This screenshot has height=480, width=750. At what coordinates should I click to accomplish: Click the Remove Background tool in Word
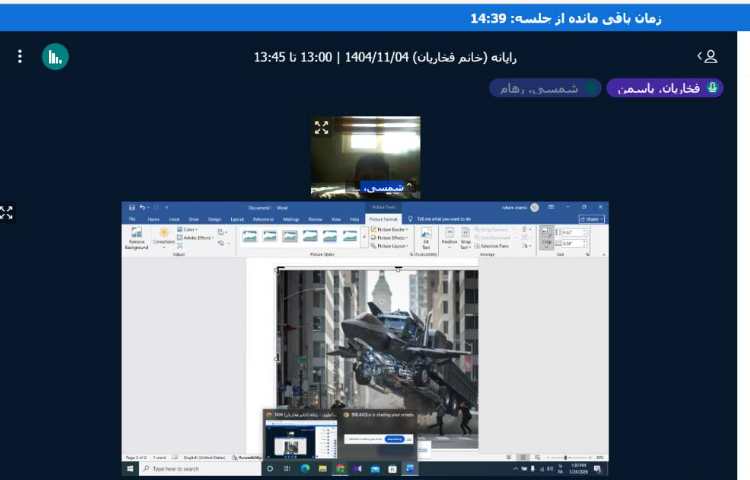click(x=136, y=238)
